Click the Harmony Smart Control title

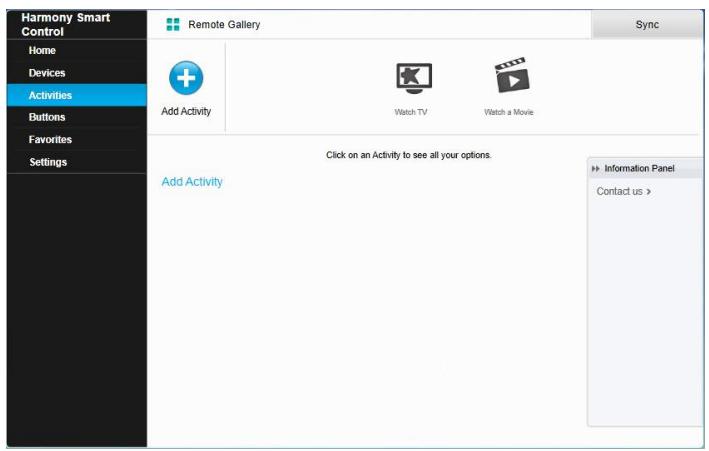point(66,24)
